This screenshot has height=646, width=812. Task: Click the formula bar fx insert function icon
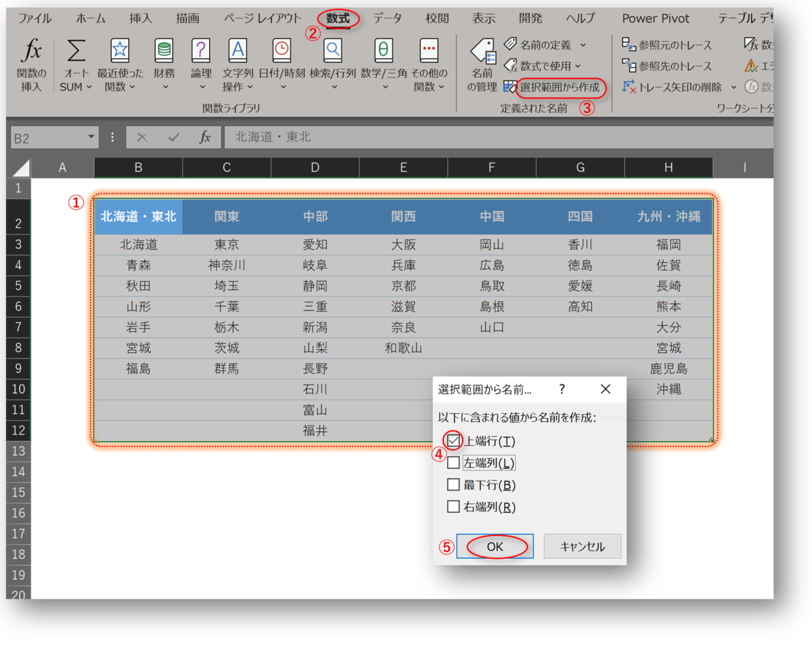coord(205,137)
